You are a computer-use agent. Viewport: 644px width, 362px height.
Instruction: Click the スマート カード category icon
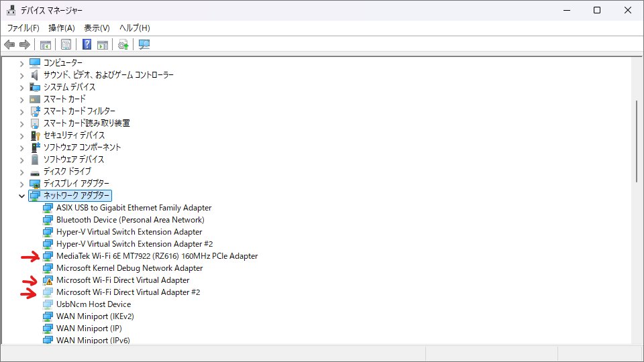click(35, 99)
